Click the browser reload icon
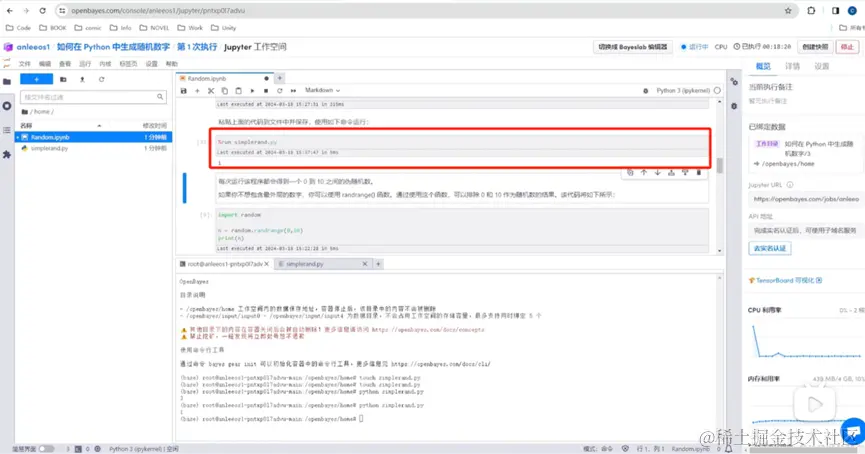Screen dimensions: 865x454 click(42, 10)
